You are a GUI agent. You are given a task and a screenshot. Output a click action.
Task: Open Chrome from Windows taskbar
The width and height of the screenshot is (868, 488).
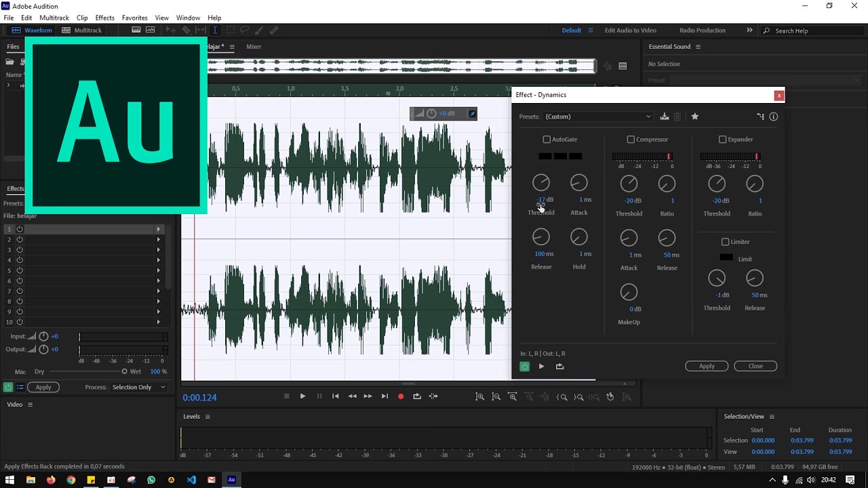71,480
